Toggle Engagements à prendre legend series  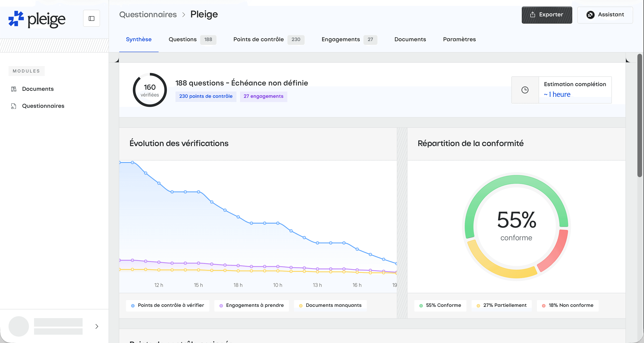pos(251,305)
